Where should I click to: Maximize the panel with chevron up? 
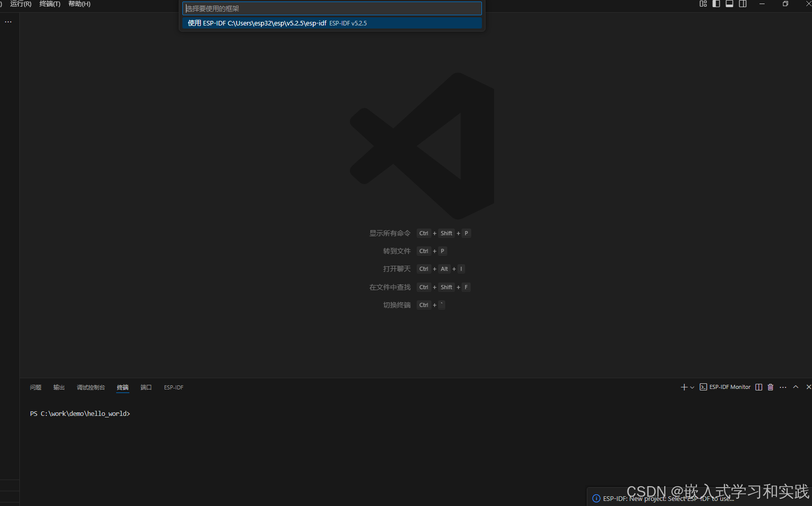click(x=796, y=387)
